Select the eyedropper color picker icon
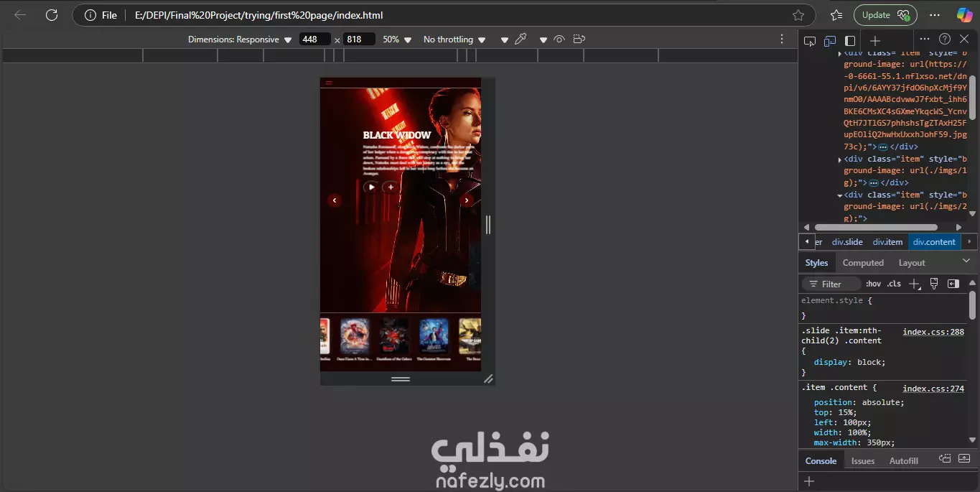 (521, 39)
